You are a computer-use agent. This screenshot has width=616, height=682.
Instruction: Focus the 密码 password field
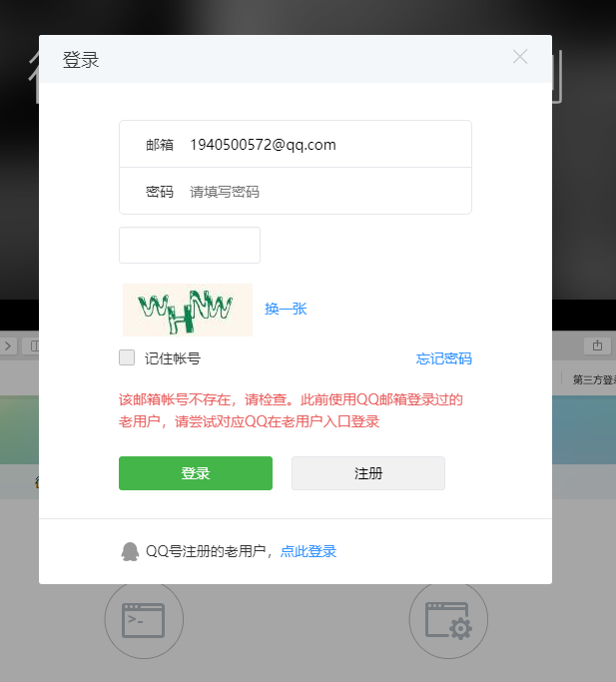coord(296,191)
